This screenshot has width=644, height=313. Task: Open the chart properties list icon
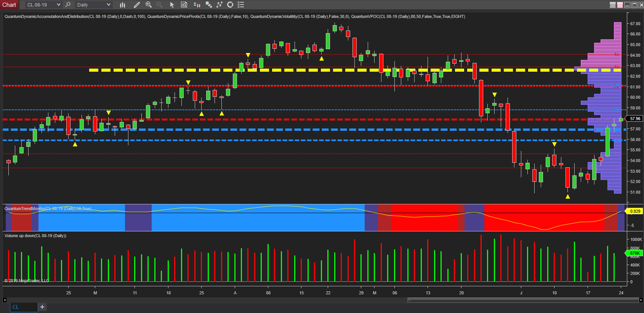point(241,5)
